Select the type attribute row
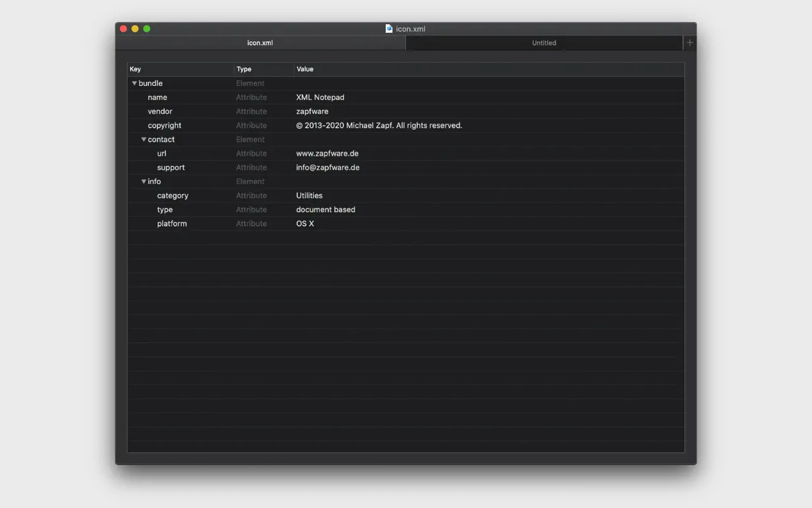Image resolution: width=812 pixels, height=508 pixels. click(165, 209)
